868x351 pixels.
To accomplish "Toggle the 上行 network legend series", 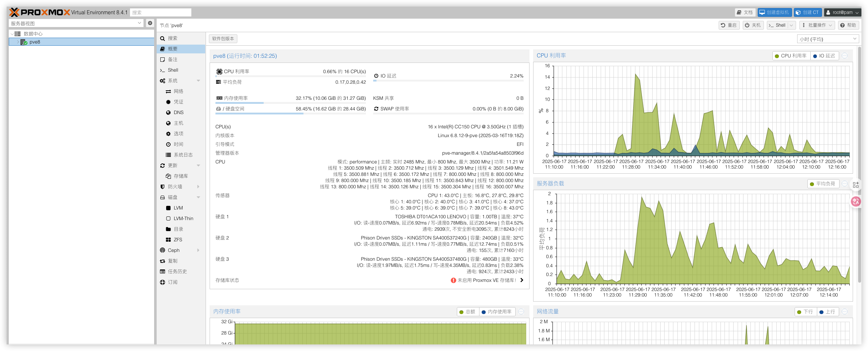I will coord(827,312).
